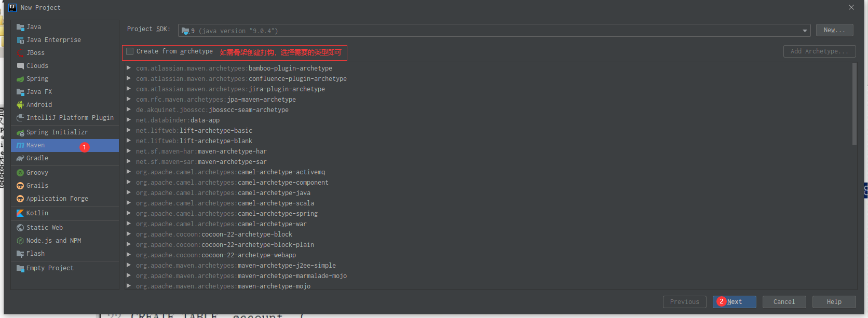Click the Add Archetype... button

[x=819, y=51]
